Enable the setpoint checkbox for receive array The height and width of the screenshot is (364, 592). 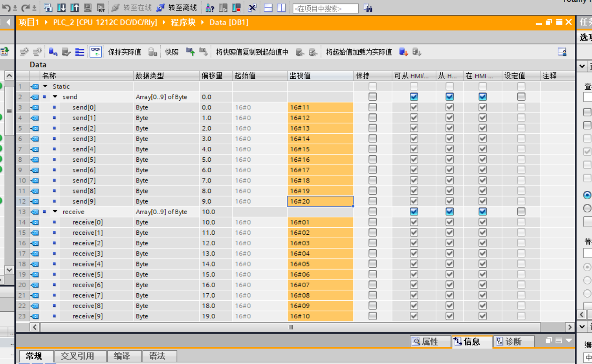tap(521, 211)
